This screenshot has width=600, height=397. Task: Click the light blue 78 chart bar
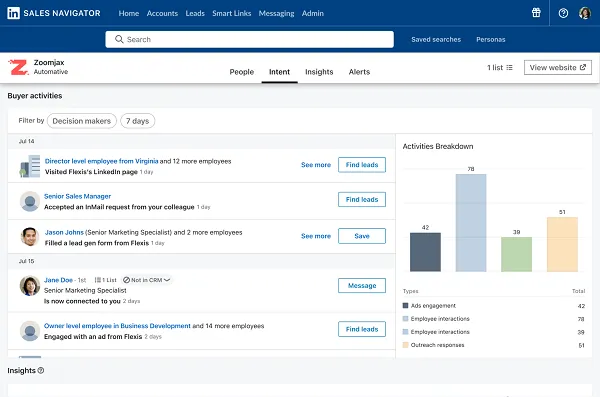click(471, 223)
